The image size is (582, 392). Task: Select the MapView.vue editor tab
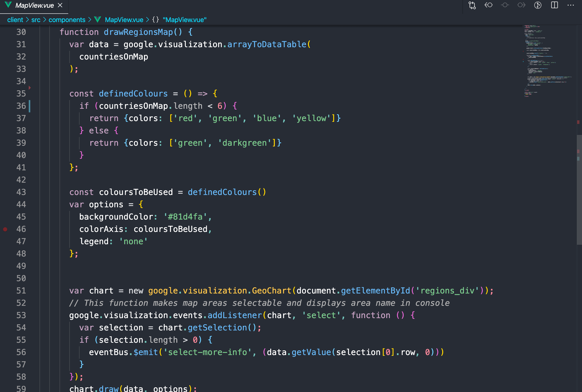(x=34, y=5)
